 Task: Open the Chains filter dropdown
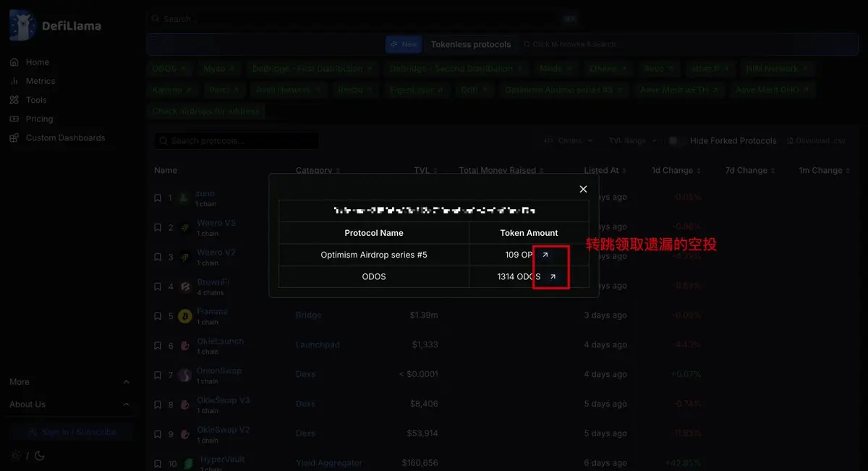pos(569,140)
